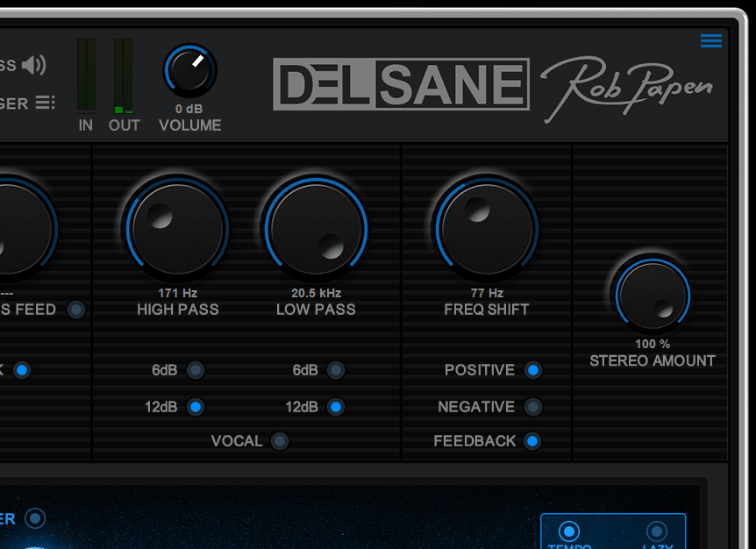This screenshot has width=756, height=549.
Task: Click the FREQ SHIFT label
Action: click(487, 310)
